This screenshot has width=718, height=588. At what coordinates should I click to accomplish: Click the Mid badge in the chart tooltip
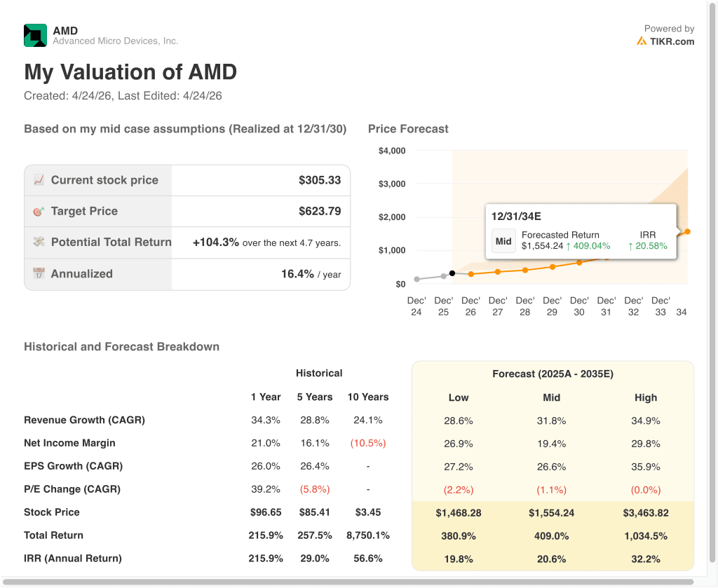[x=503, y=240]
